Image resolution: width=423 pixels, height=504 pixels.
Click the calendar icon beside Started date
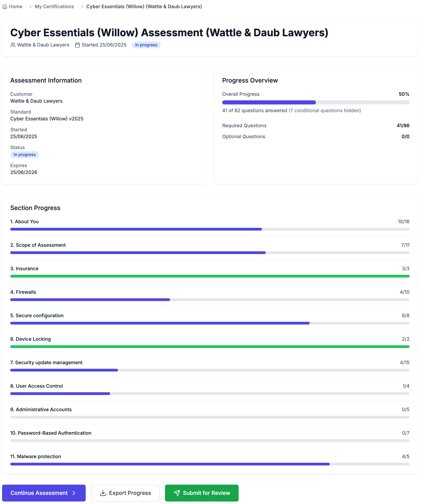click(77, 45)
